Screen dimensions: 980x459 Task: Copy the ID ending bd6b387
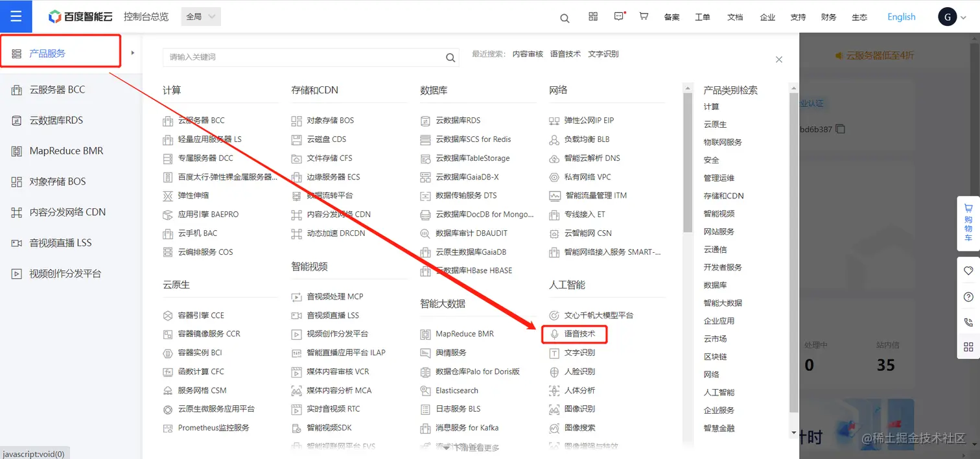pos(840,129)
